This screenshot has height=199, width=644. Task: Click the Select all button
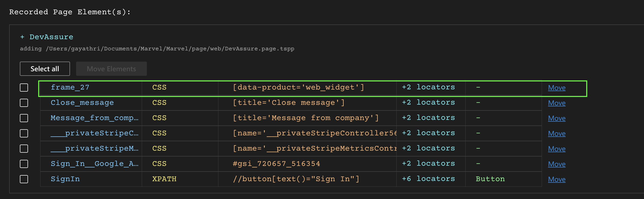click(x=45, y=69)
